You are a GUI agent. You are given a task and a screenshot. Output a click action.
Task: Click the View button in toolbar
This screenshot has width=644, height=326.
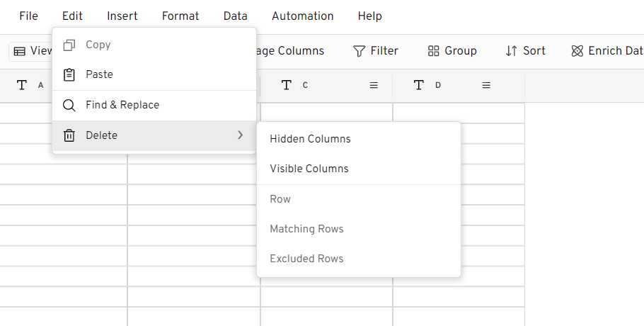(x=32, y=51)
